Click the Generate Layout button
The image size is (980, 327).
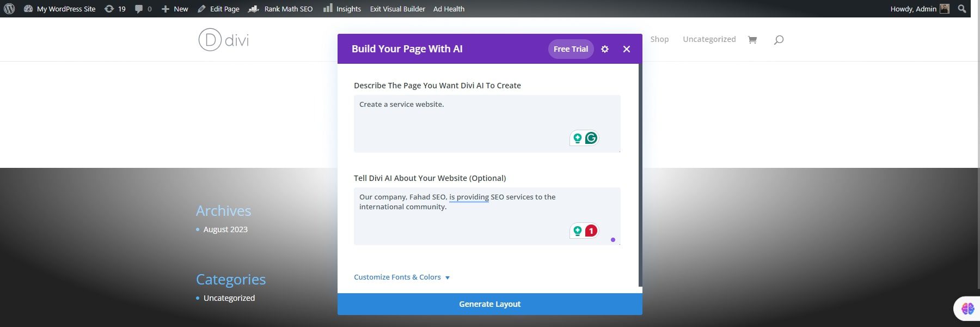[x=489, y=304]
